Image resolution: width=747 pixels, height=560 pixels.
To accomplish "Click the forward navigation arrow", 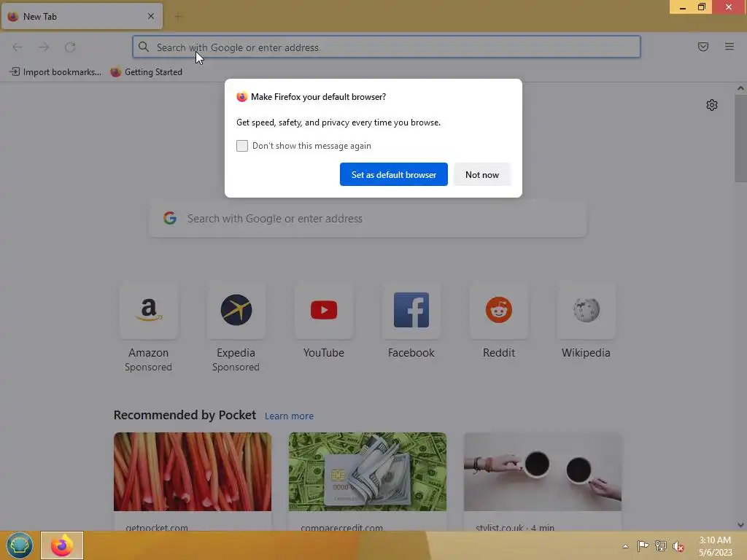I will (44, 47).
